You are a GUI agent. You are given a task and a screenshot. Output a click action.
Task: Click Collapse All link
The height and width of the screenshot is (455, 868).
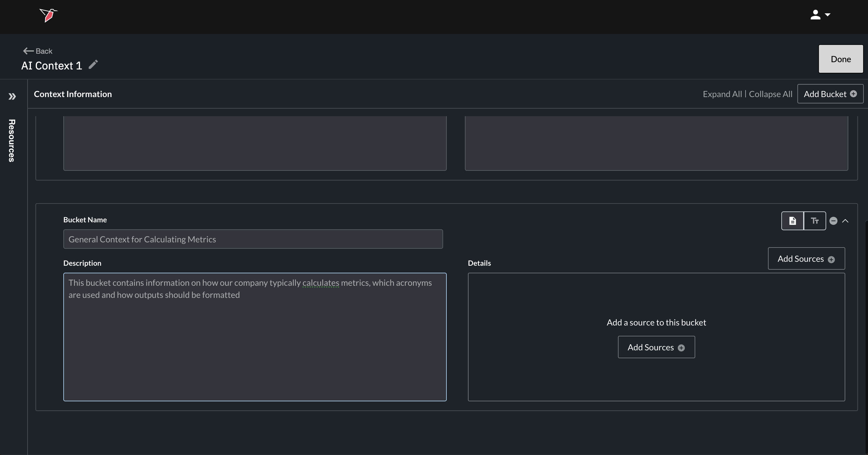(770, 94)
